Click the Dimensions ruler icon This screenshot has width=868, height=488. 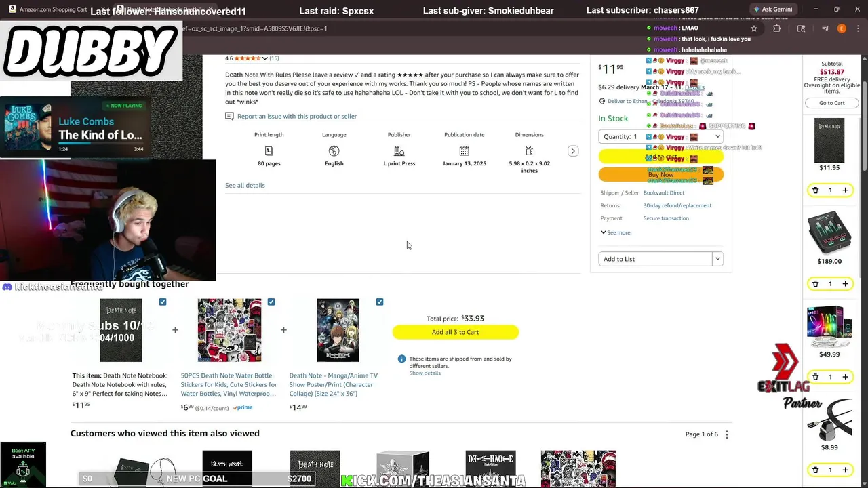pos(529,150)
